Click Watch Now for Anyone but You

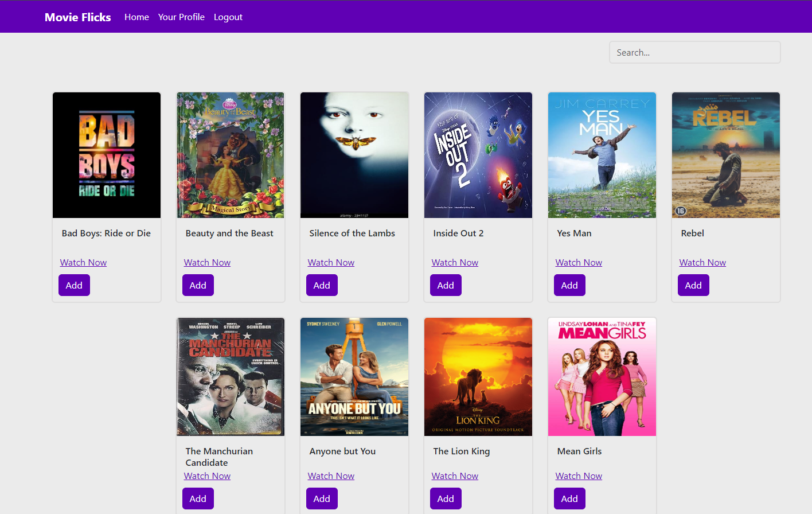coord(331,475)
